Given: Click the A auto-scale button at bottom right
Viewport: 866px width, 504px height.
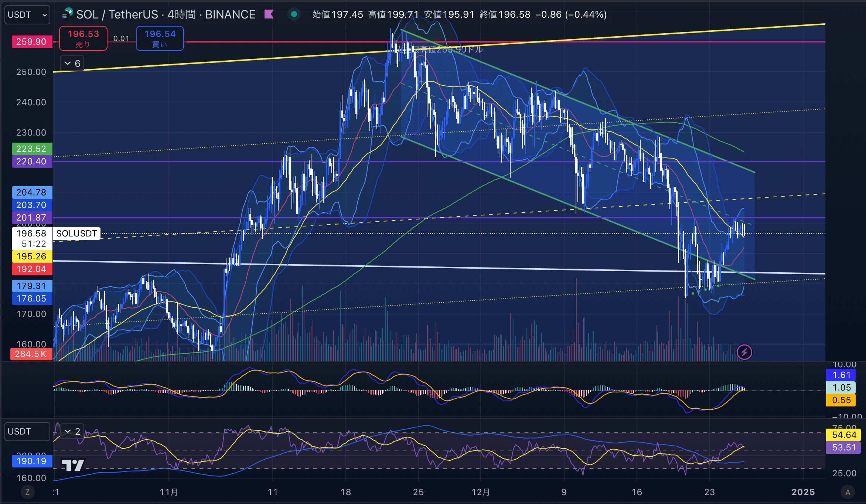Looking at the screenshot, I should click(x=848, y=492).
